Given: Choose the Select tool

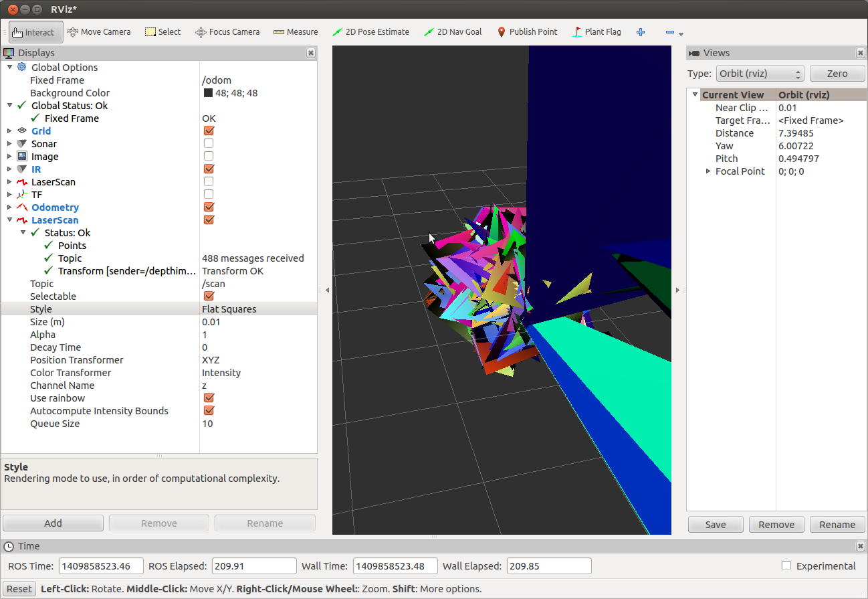Looking at the screenshot, I should (x=162, y=31).
